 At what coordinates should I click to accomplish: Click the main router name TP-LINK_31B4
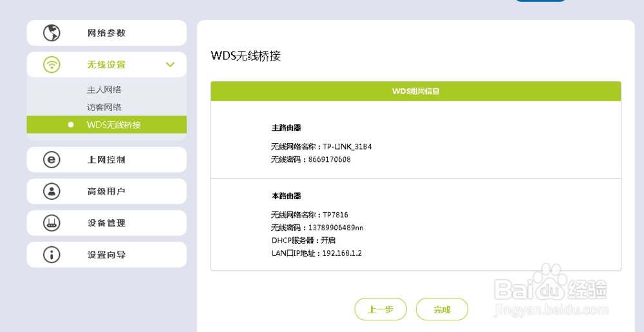click(347, 147)
